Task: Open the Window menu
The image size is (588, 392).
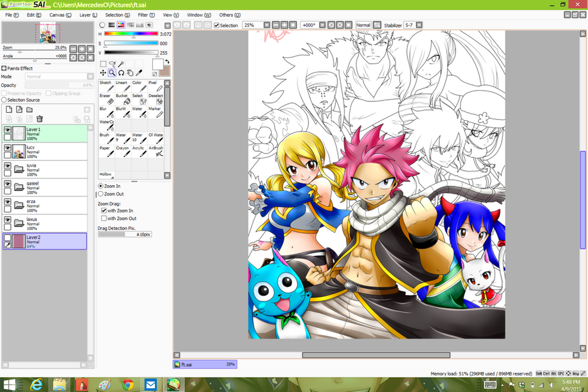Action: click(199, 15)
